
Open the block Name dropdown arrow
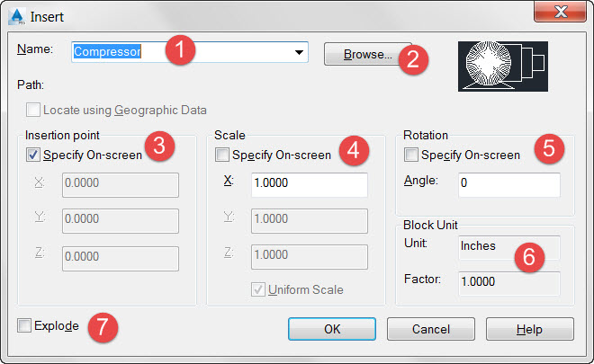pyautogui.click(x=298, y=53)
